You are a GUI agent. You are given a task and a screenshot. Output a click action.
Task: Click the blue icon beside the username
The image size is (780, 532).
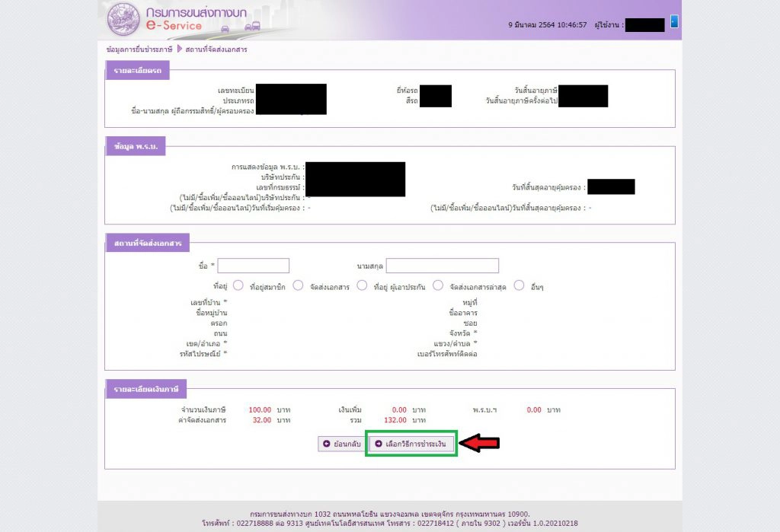pyautogui.click(x=675, y=22)
